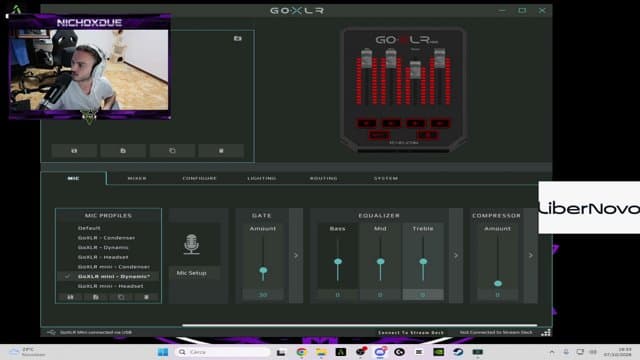
Task: Click the Compressor amount value field
Action: pos(498,294)
